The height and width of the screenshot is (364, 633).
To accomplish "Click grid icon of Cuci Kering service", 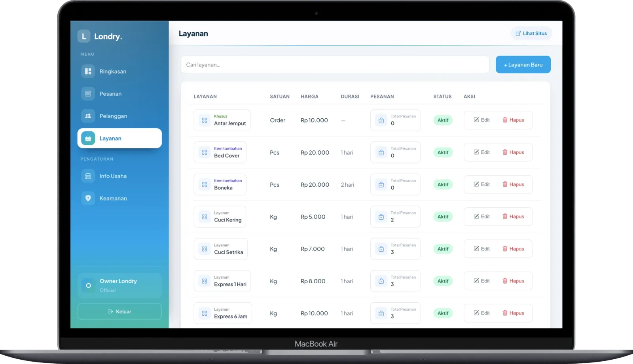I will tap(205, 217).
